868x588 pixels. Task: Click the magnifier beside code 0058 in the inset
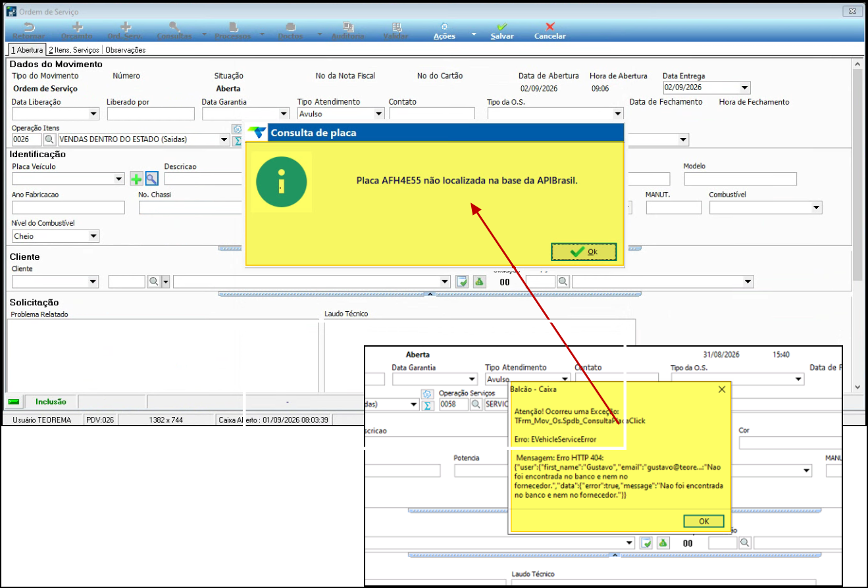click(476, 404)
